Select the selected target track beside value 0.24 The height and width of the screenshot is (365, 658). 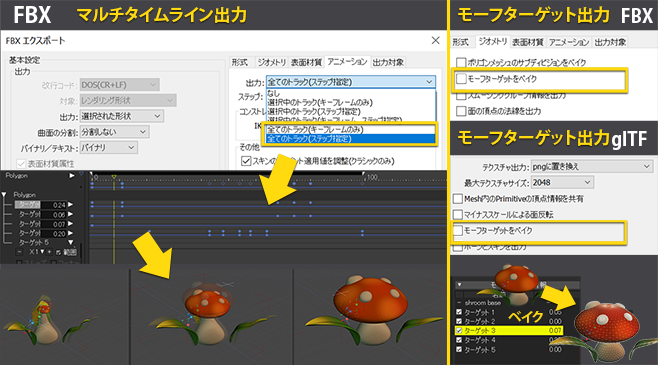pos(28,205)
